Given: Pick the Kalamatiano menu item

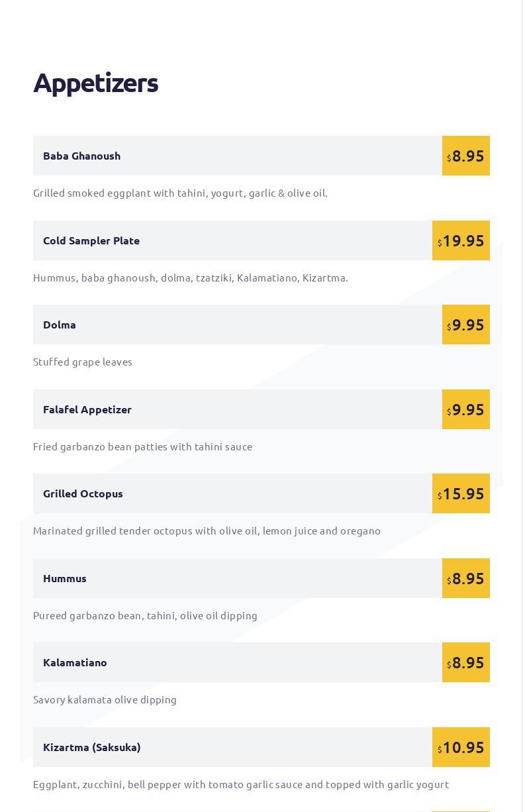Looking at the screenshot, I should (75, 662).
